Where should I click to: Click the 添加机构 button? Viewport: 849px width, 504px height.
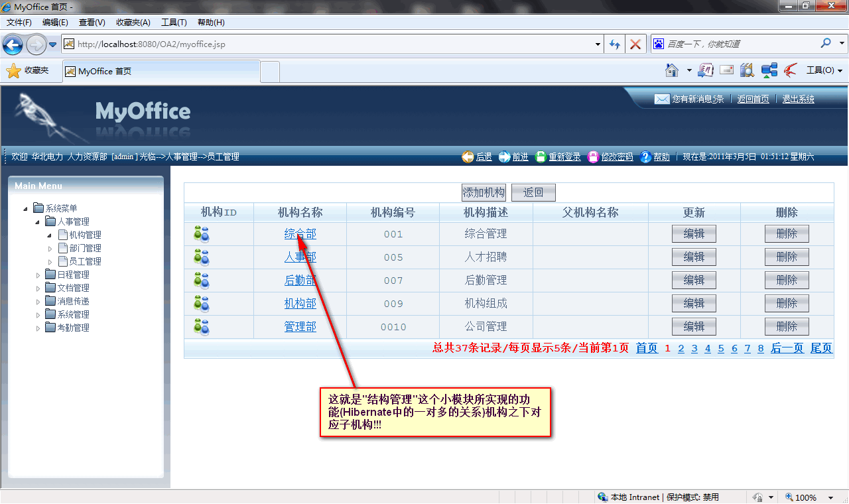point(484,193)
